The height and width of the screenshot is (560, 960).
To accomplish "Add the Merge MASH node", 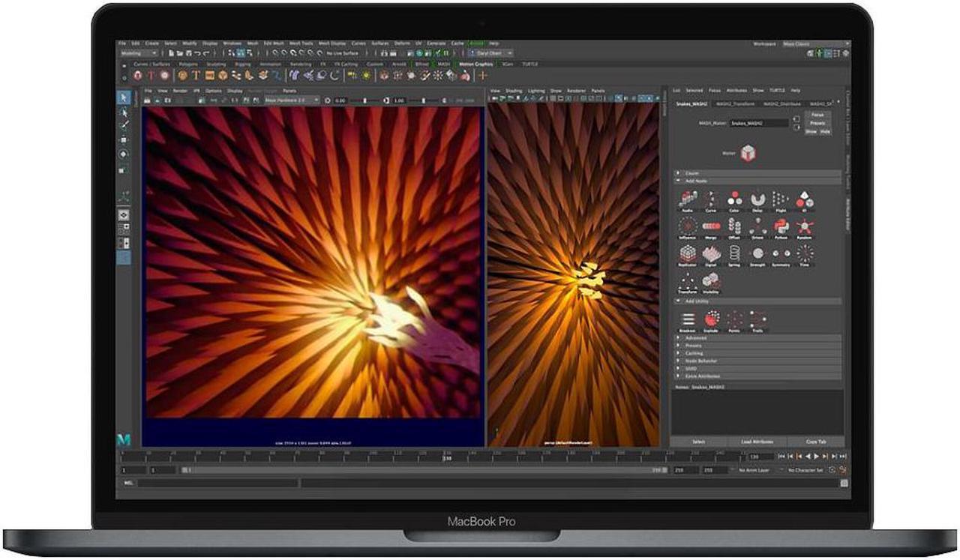I will [x=711, y=227].
